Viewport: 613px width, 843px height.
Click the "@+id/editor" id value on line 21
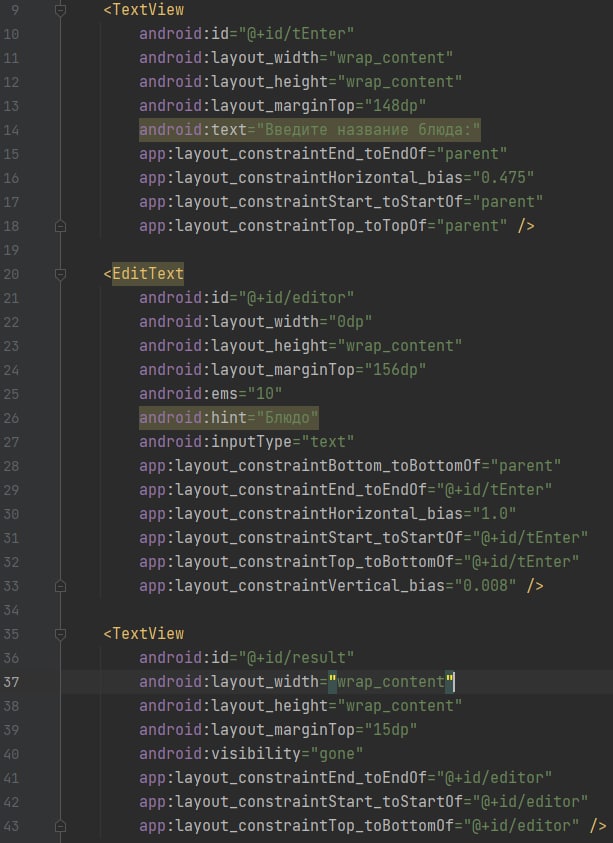(x=296, y=298)
